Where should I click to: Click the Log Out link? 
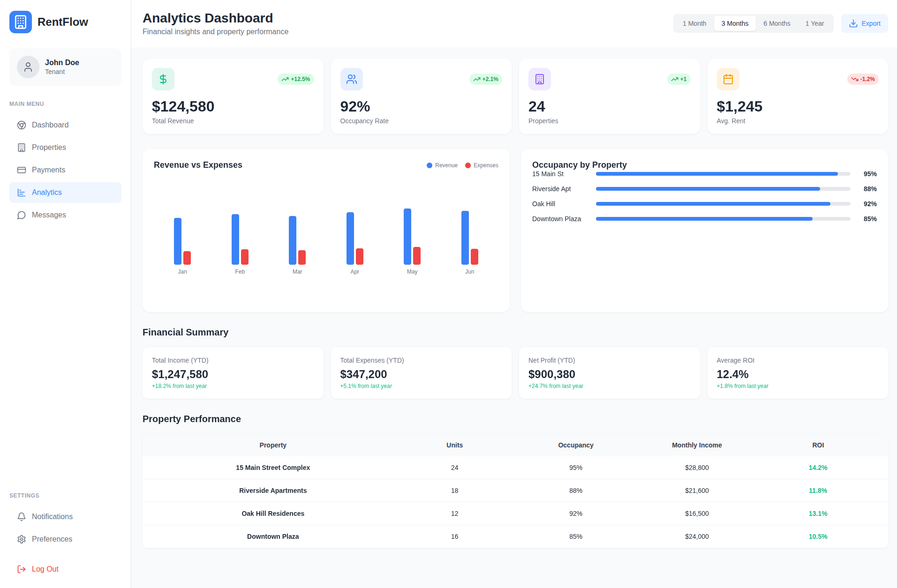(45, 568)
